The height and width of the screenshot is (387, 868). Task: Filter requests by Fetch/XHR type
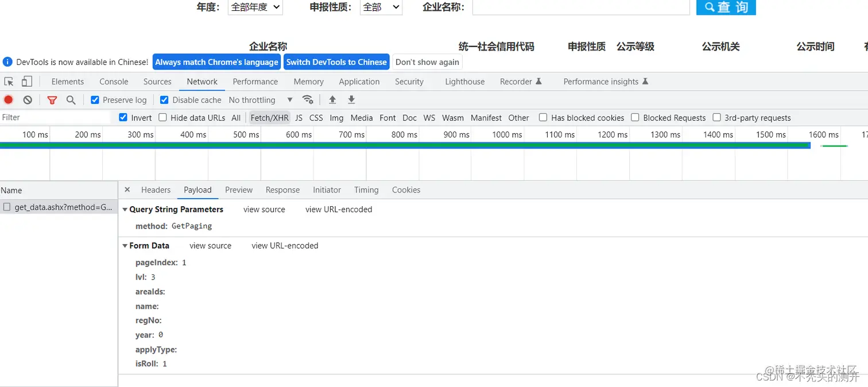[x=269, y=118]
